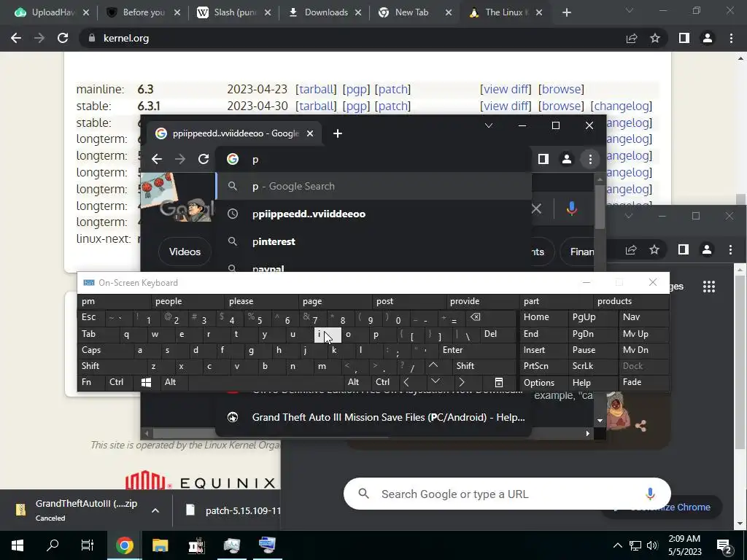This screenshot has height=560, width=747.
Task: Share the kernel.org page
Action: [632, 38]
